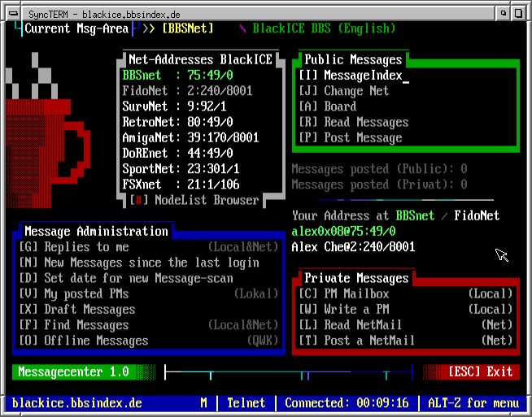The width and height of the screenshot is (532, 417).
Task: Click the Alex Che@2:240/8001 address
Action: 354,247
